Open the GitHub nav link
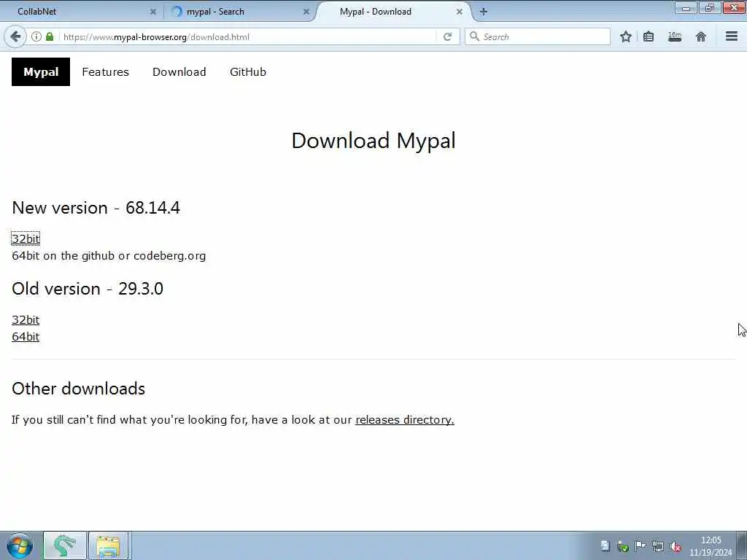Screen dimensions: 747x560 [x=248, y=72]
